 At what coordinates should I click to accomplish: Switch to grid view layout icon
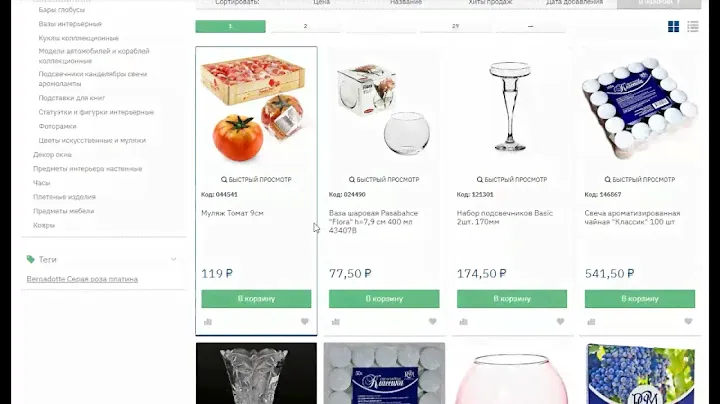coord(673,27)
